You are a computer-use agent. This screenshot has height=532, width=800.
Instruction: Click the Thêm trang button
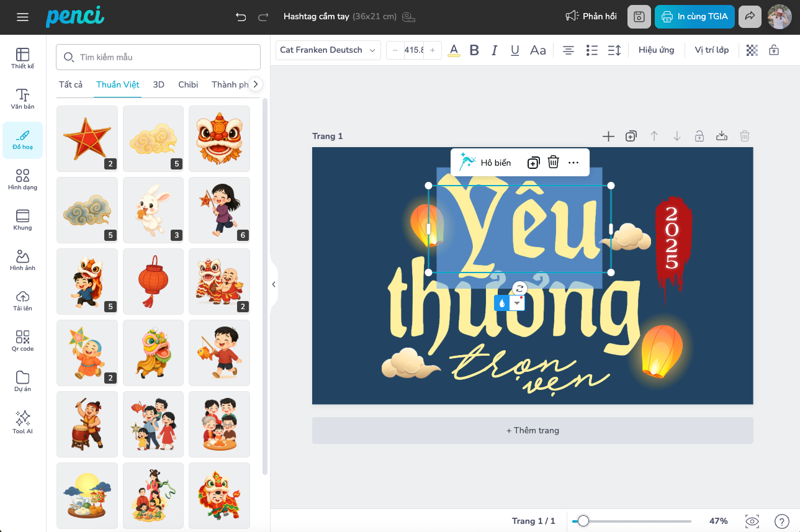[533, 430]
